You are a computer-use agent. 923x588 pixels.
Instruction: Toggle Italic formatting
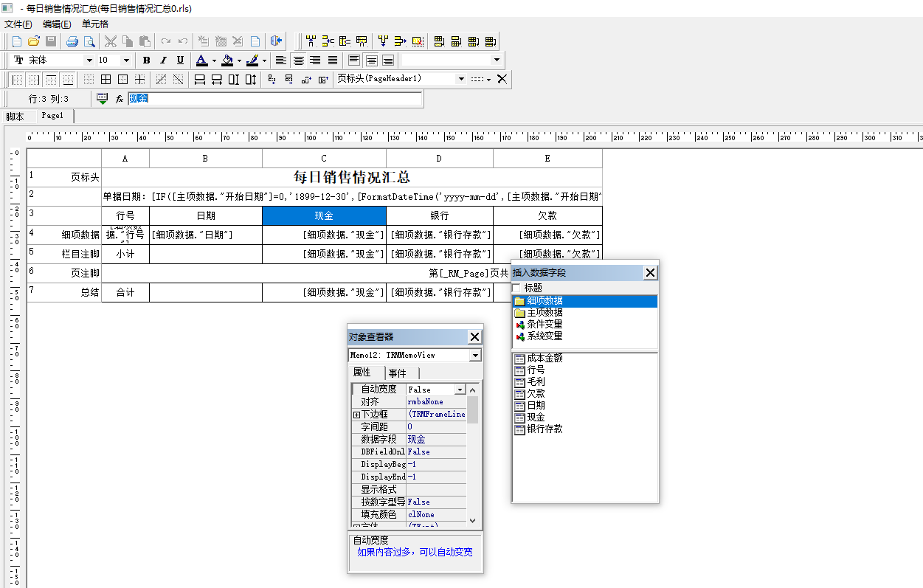163,60
